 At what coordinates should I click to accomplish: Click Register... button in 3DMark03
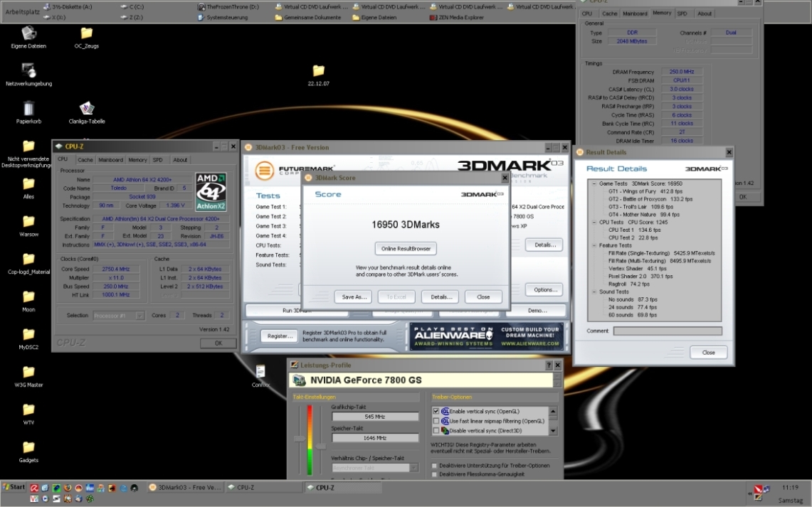[280, 336]
